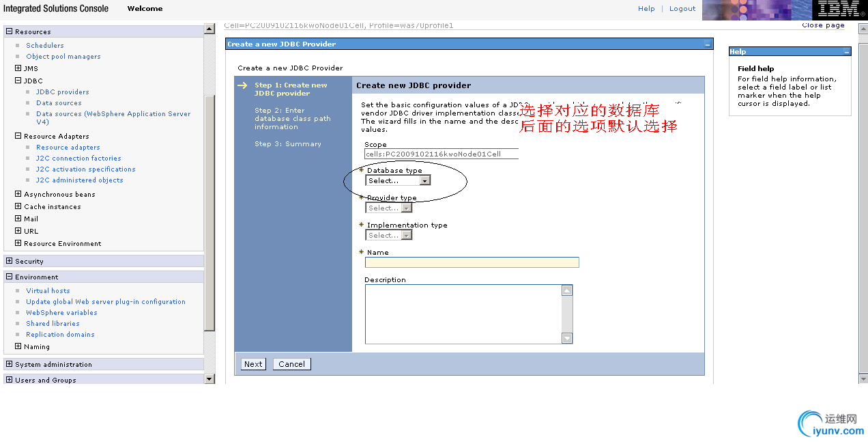Viewport: 868px width, 442px height.
Task: Open J2C activation specifications
Action: tap(86, 169)
